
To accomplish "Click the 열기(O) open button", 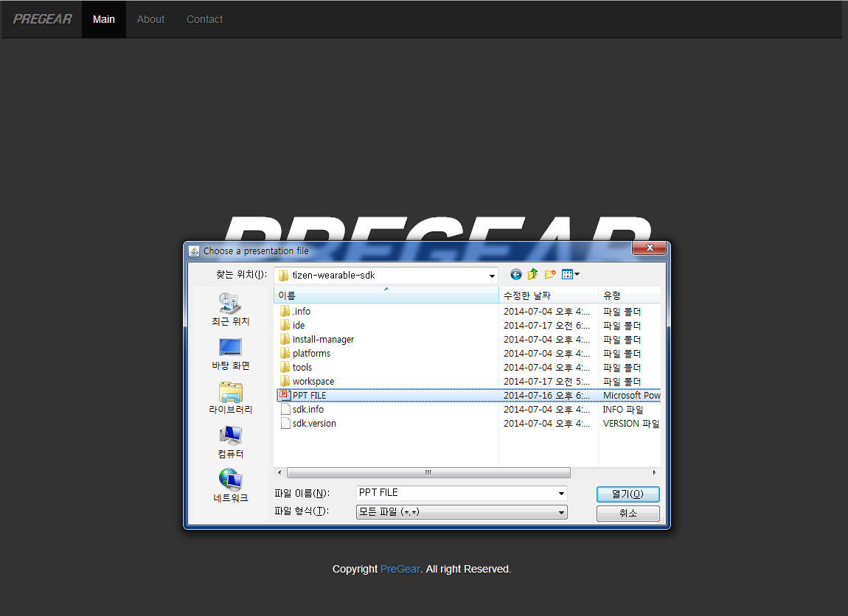I will pyautogui.click(x=628, y=494).
